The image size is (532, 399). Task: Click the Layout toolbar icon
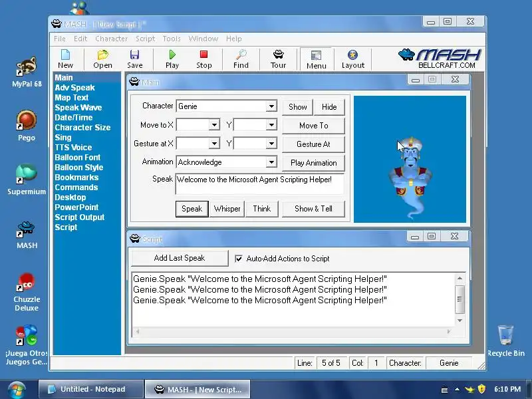tap(353, 59)
